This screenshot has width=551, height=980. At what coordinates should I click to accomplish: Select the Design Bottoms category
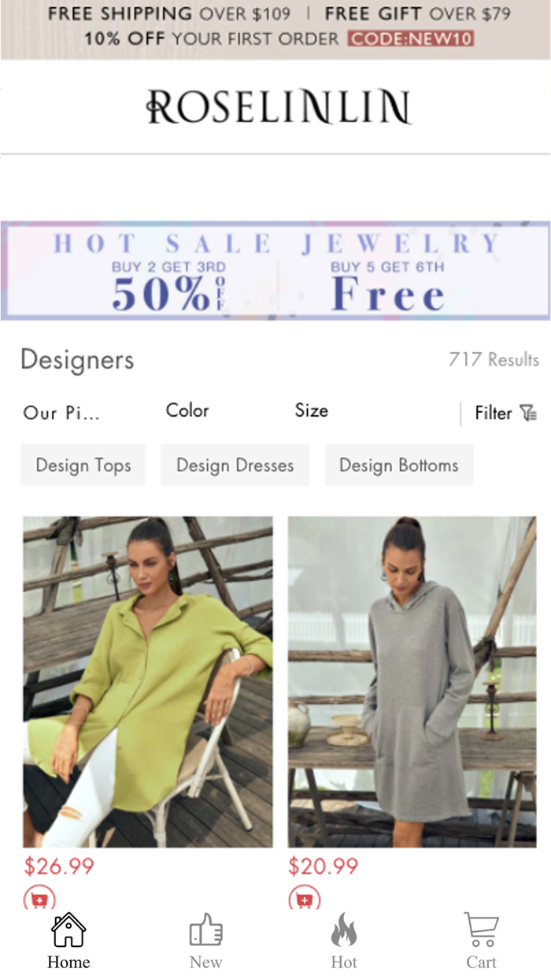tap(399, 465)
